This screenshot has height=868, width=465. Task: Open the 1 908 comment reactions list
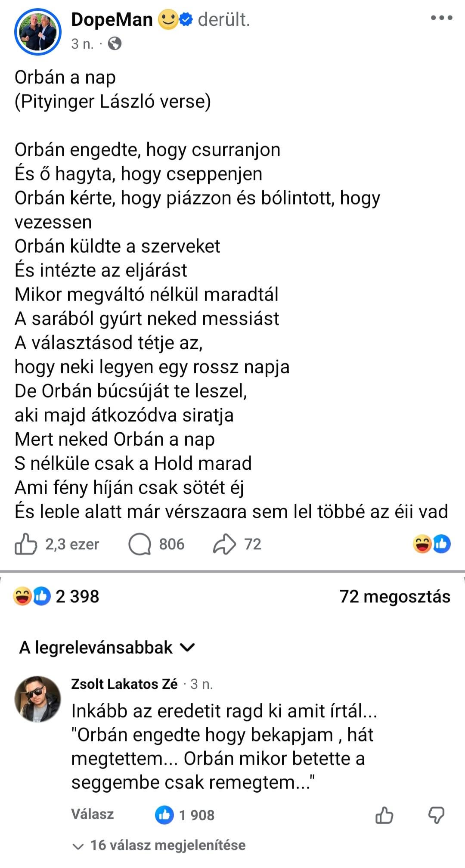185,815
